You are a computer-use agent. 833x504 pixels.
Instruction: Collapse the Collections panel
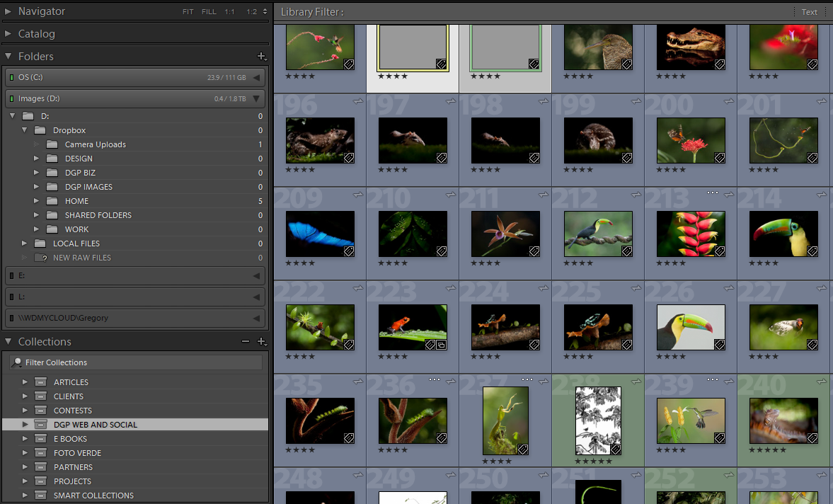pyautogui.click(x=8, y=341)
